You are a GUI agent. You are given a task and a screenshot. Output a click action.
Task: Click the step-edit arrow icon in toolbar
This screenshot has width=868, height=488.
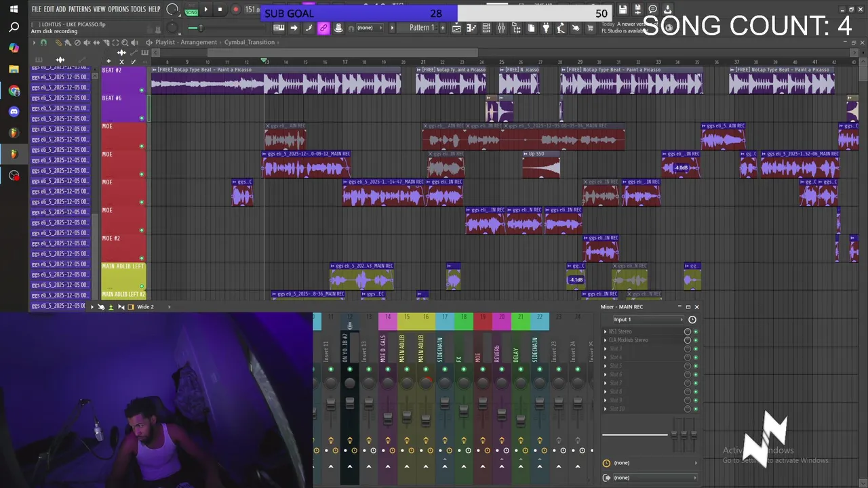coord(294,28)
